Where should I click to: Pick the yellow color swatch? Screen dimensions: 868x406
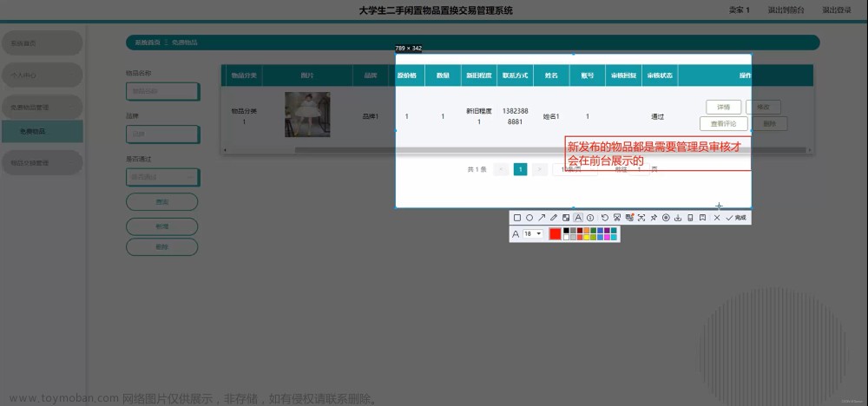click(587, 238)
